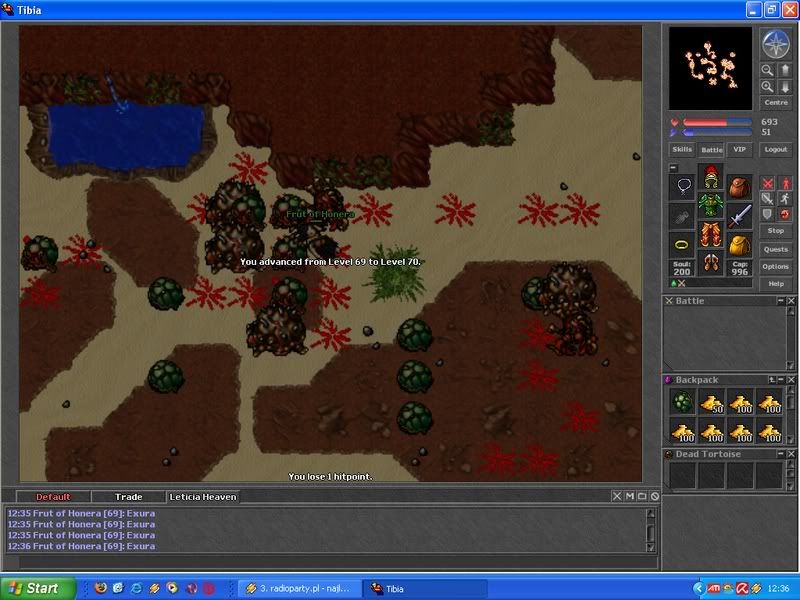The image size is (800, 600).
Task: Click the Logout button
Action: coord(776,149)
